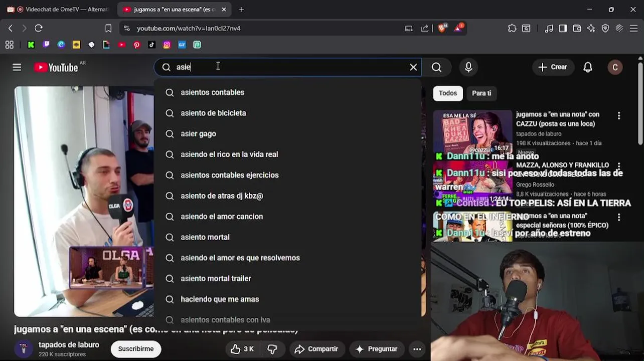Open options menu for the CAZZU video
Screen dimensions: 644x361
pos(619,116)
